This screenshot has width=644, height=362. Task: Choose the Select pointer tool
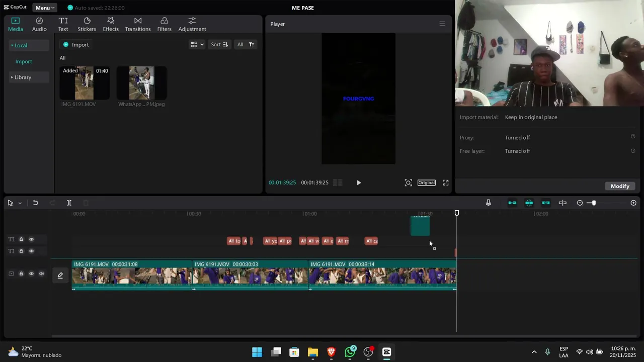coord(10,203)
